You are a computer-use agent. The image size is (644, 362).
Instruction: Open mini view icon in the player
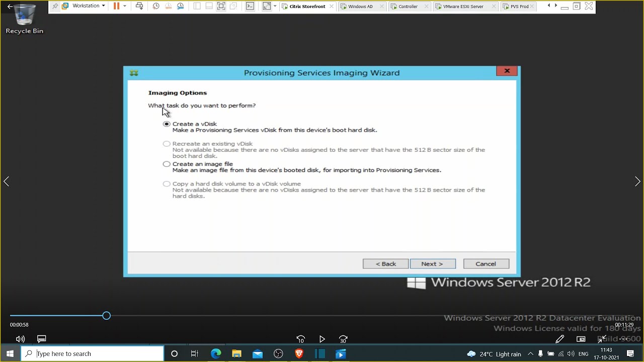pos(581,339)
